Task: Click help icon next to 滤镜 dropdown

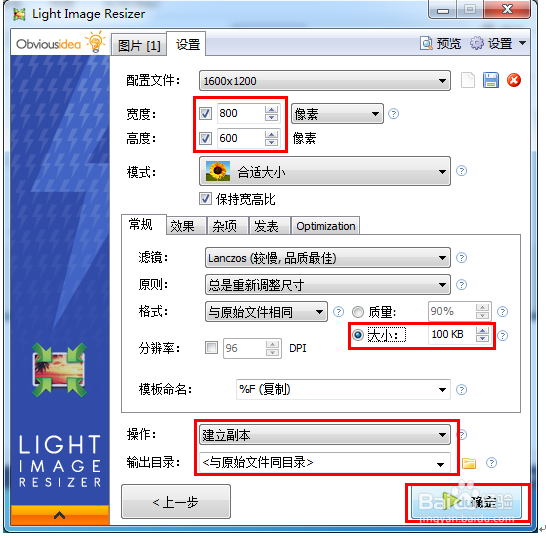Action: click(461, 258)
